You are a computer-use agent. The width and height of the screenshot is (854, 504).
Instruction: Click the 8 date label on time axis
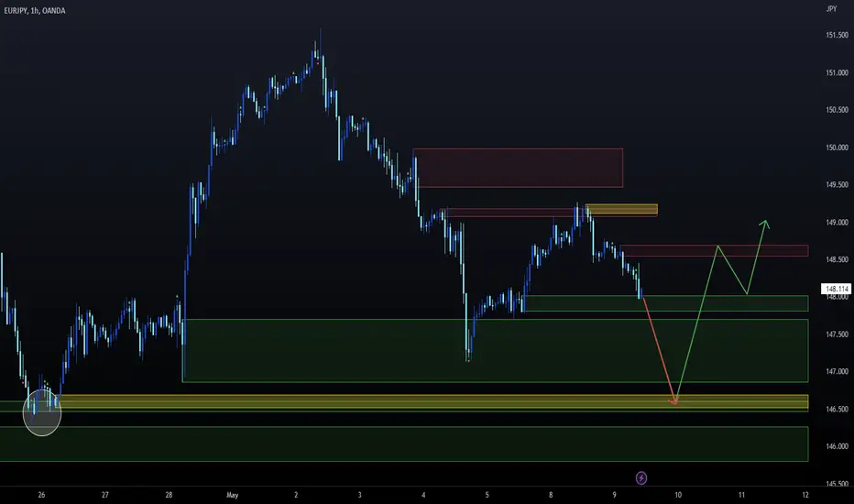point(551,495)
